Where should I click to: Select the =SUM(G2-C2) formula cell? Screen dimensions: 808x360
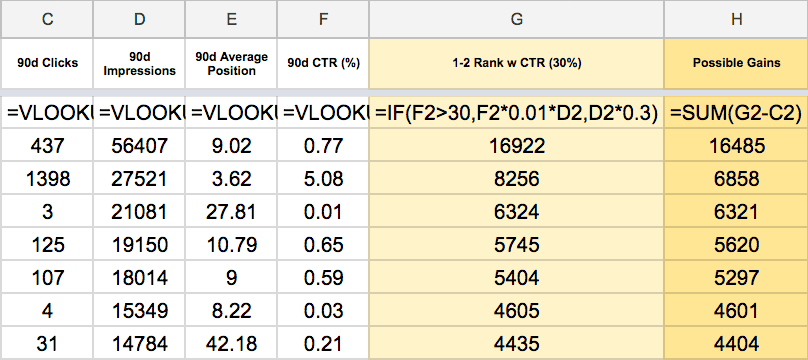coord(736,113)
